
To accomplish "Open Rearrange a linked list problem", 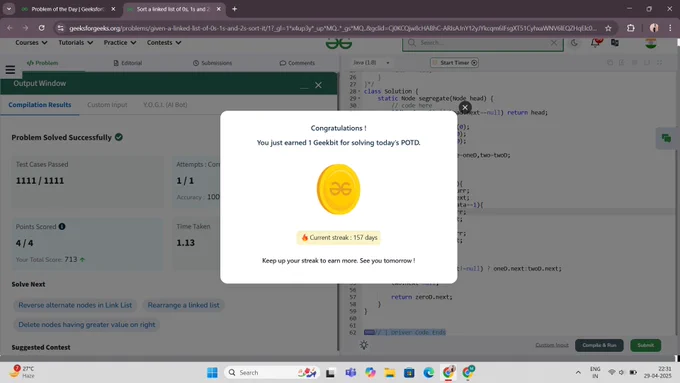I will point(183,305).
